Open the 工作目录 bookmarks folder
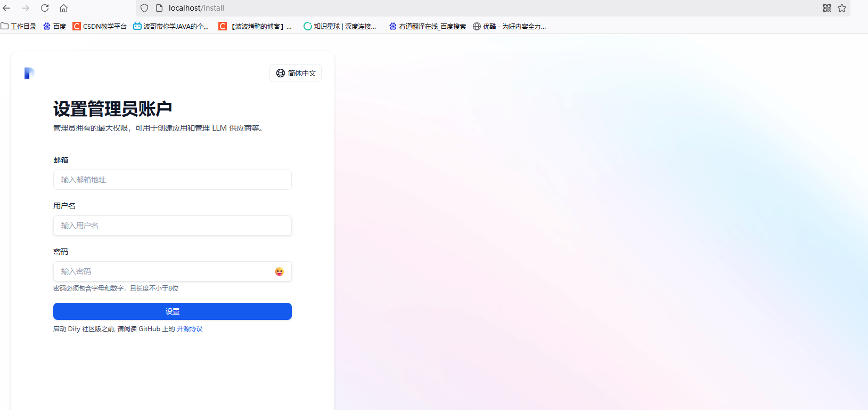The height and width of the screenshot is (410, 868). (19, 26)
